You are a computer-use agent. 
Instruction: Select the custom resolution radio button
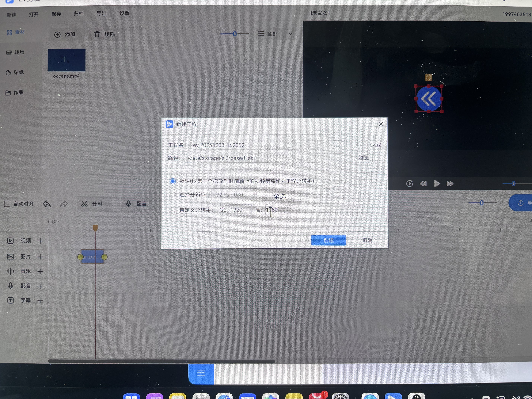pos(173,210)
